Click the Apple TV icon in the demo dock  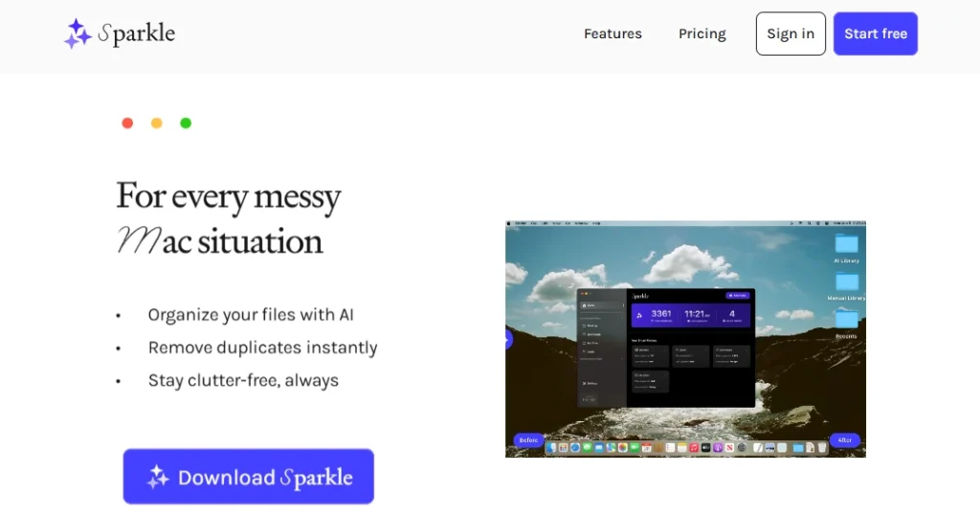click(x=705, y=448)
